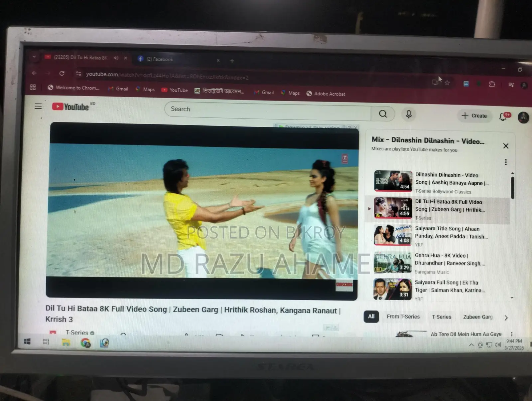The width and height of the screenshot is (532, 401).
Task: Click into the YouTube Search field
Action: (x=268, y=111)
